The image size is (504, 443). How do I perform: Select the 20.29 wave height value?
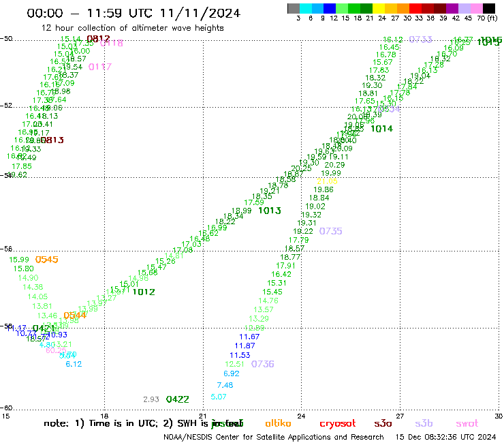tap(334, 165)
